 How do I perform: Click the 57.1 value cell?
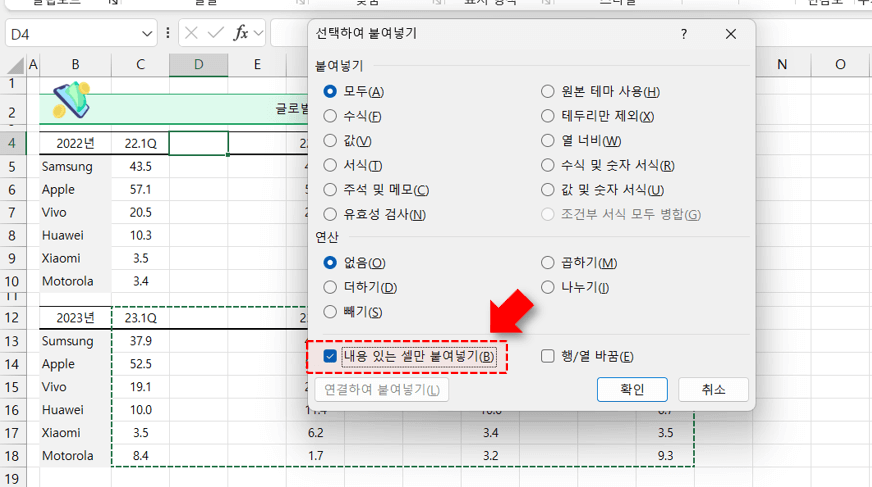coord(140,190)
